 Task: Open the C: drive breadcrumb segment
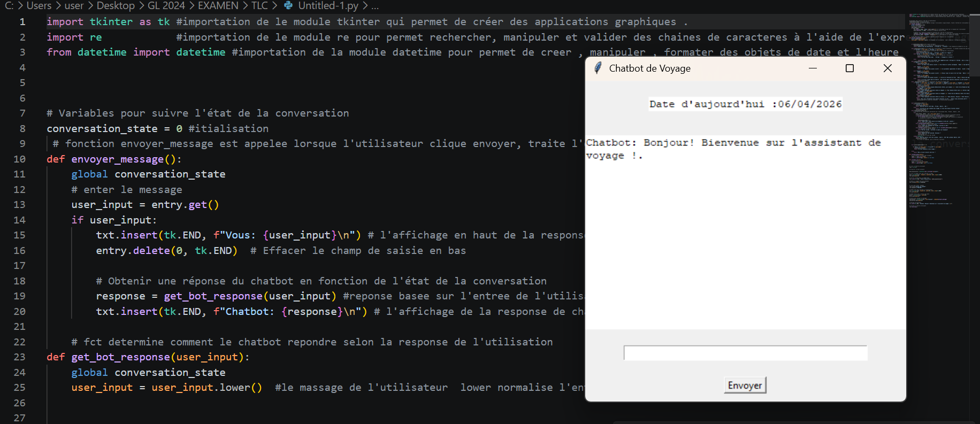9,6
